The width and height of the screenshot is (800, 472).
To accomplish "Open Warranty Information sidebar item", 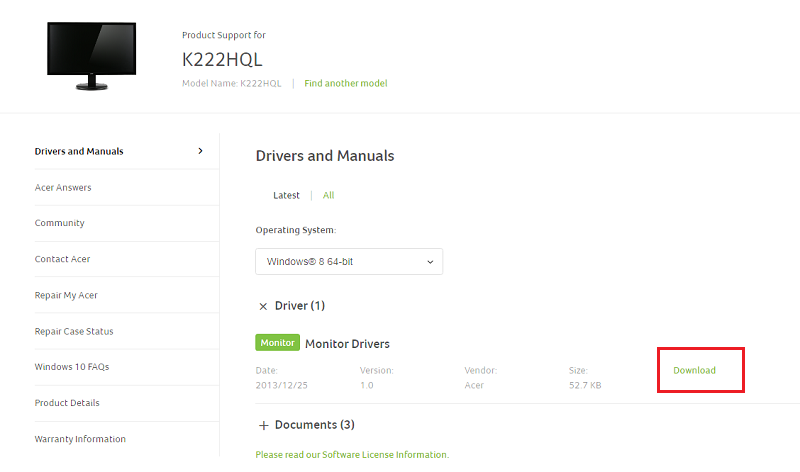I will (x=80, y=439).
